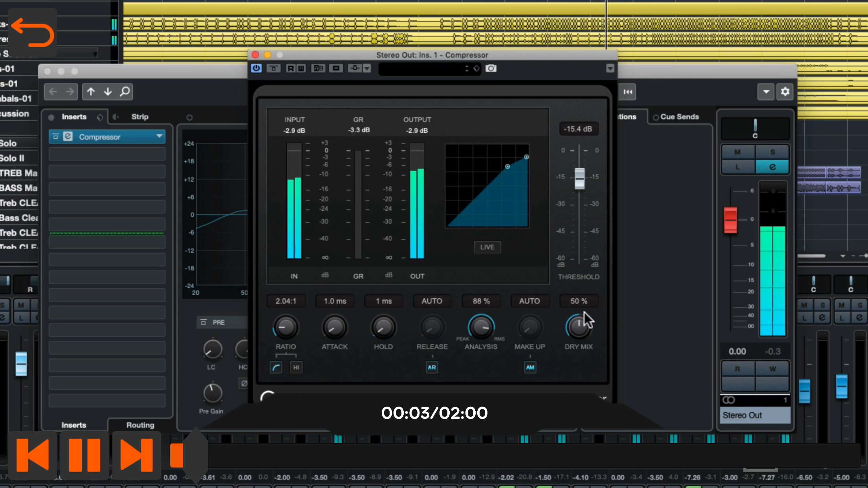Click the Mute M button on Stereo Out
This screenshot has height=488, width=868.
(x=737, y=152)
